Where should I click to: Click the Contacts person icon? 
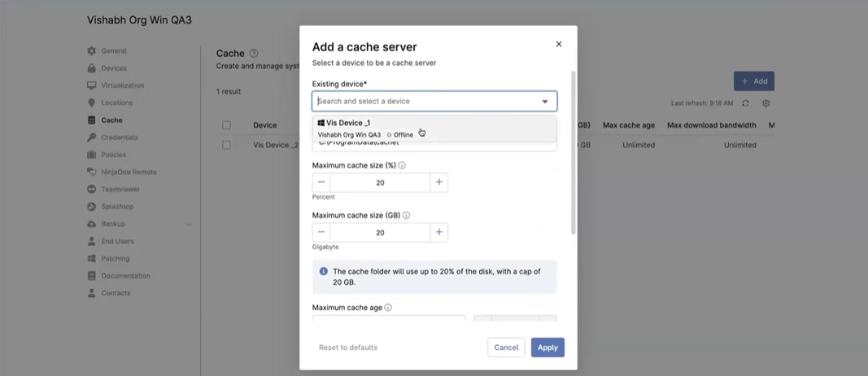[91, 293]
